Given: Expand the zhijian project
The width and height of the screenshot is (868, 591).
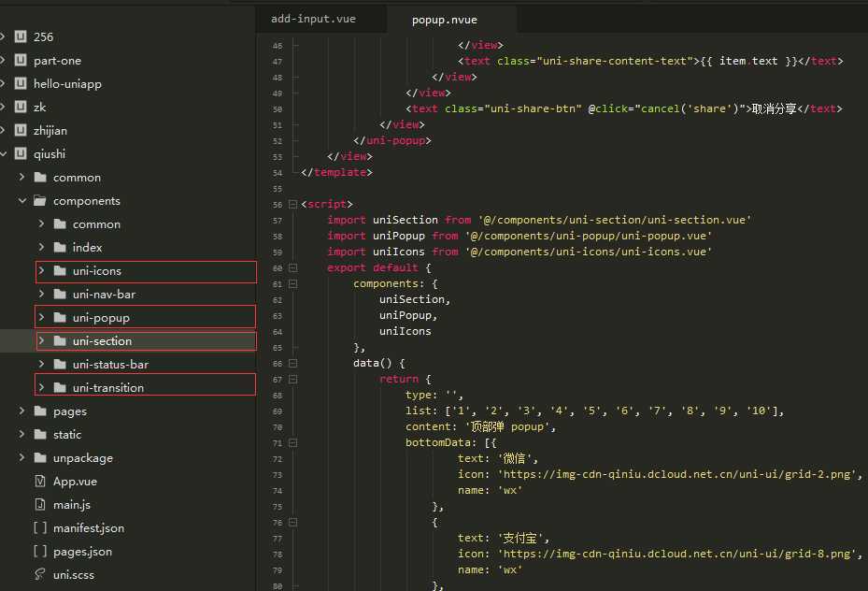Looking at the screenshot, I should [x=3, y=130].
